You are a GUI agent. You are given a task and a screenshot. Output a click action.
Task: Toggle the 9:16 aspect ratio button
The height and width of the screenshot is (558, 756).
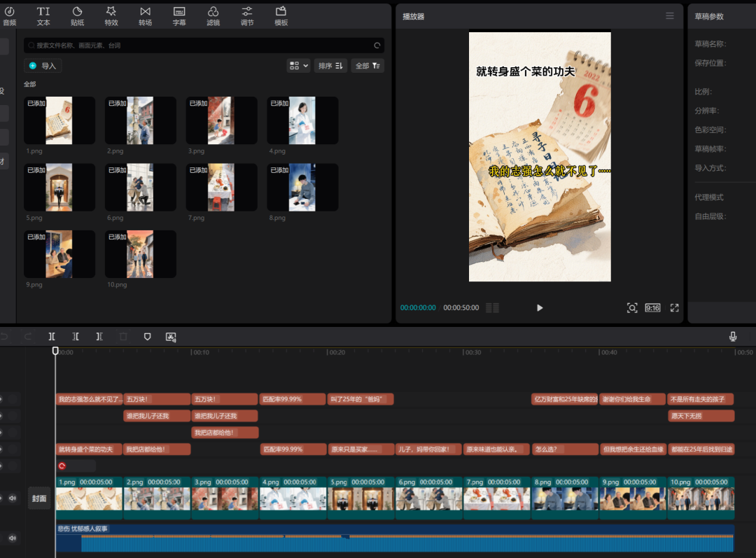point(652,308)
